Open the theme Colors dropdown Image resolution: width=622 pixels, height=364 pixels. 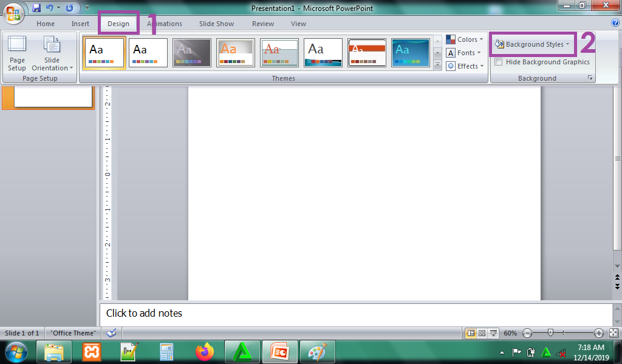tap(465, 39)
